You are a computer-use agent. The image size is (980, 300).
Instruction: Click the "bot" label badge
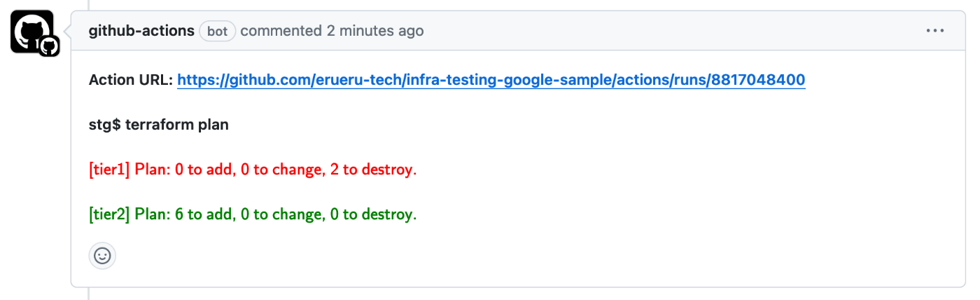[218, 32]
